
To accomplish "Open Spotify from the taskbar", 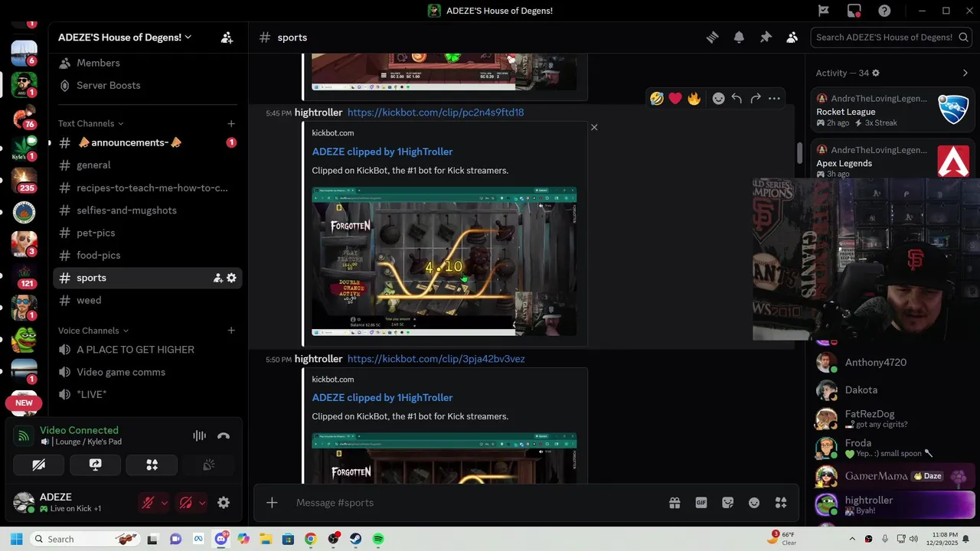I will point(378,539).
